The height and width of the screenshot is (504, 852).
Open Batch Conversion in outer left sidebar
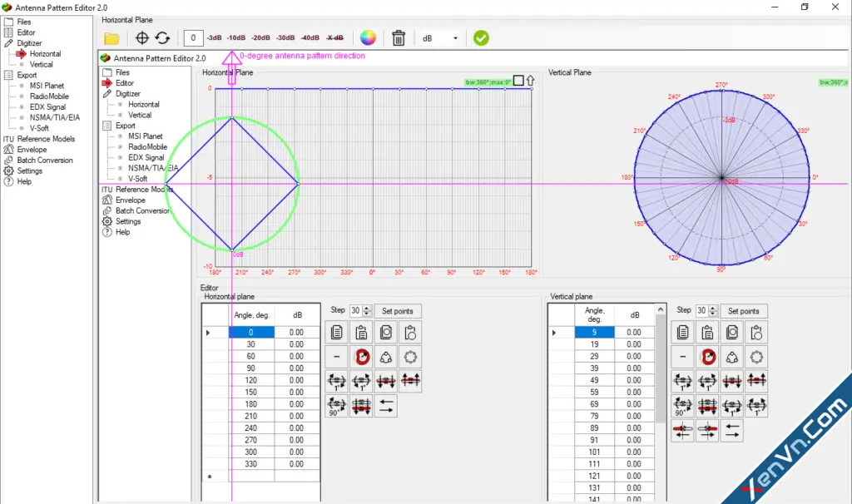click(45, 161)
